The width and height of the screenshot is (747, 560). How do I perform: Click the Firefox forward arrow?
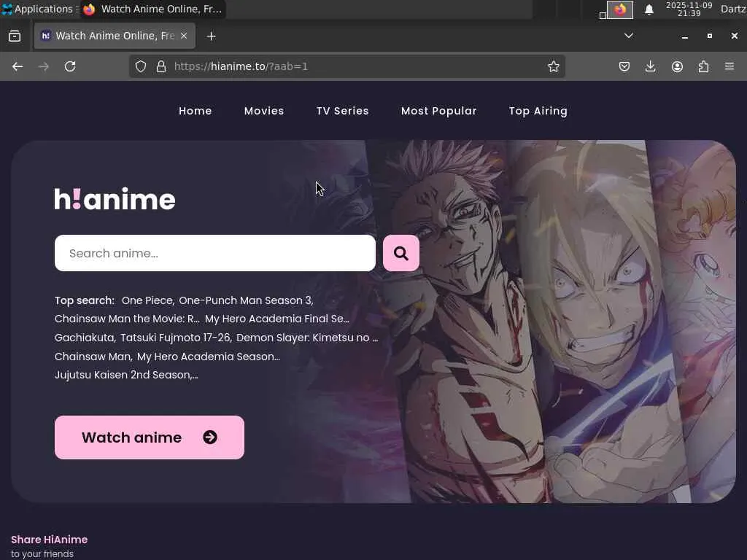(43, 66)
